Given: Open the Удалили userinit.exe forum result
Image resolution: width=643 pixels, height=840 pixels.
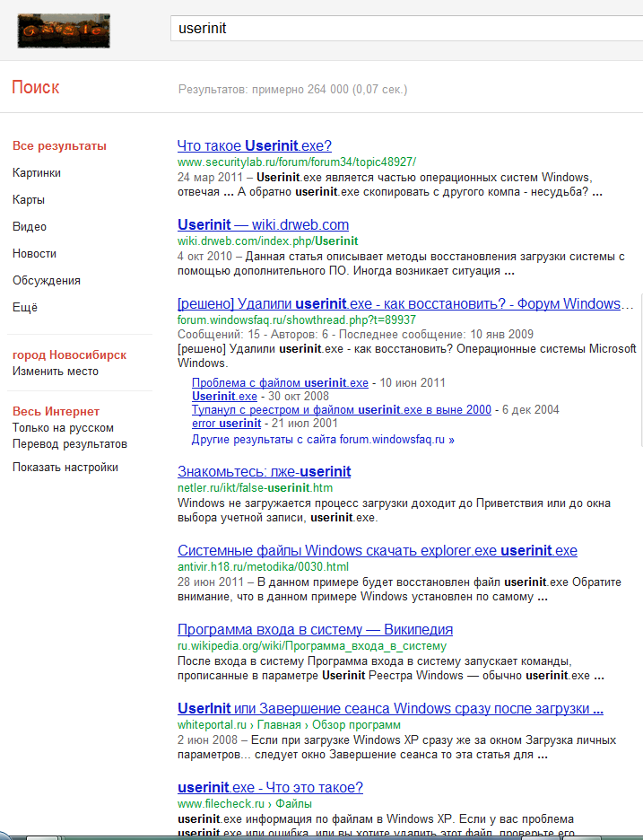Looking at the screenshot, I should [405, 303].
